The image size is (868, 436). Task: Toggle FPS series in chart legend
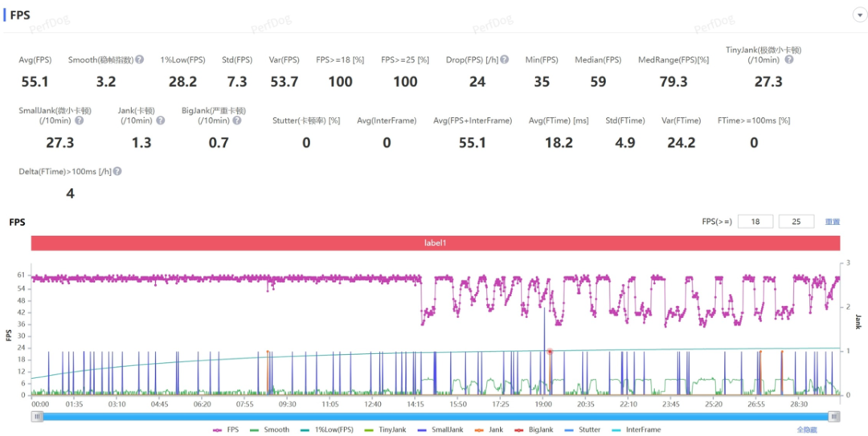coord(225,430)
